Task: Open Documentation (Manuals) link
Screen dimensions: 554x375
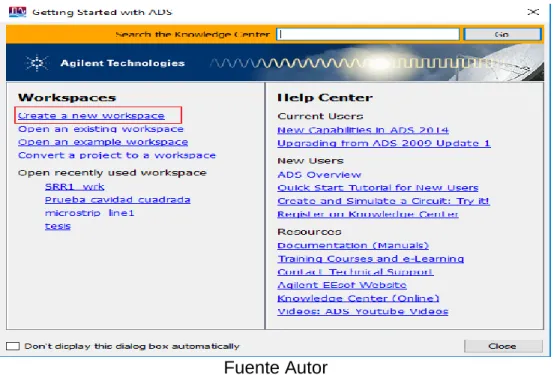Action: 353,245
